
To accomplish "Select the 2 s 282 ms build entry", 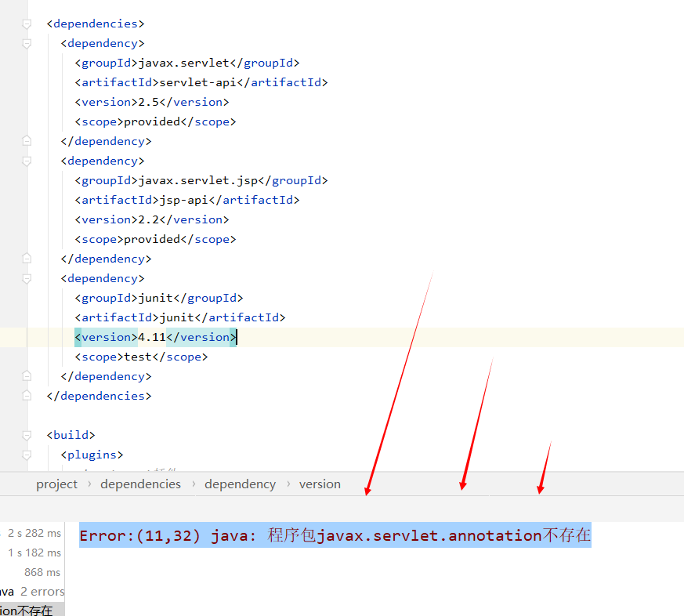I will [34, 533].
